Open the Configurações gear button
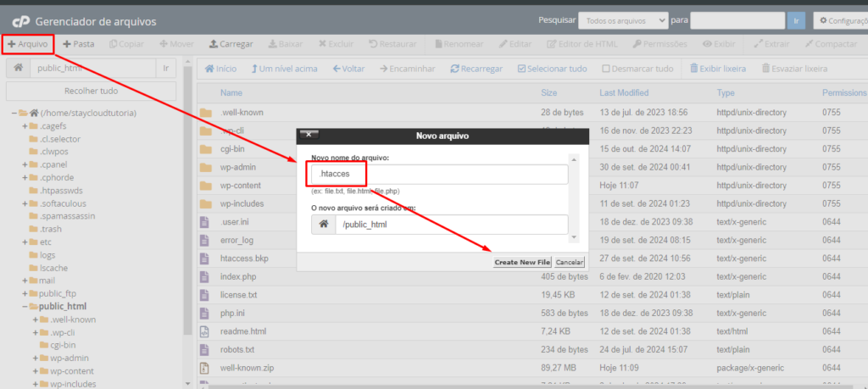This screenshot has width=868, height=389. (840, 21)
